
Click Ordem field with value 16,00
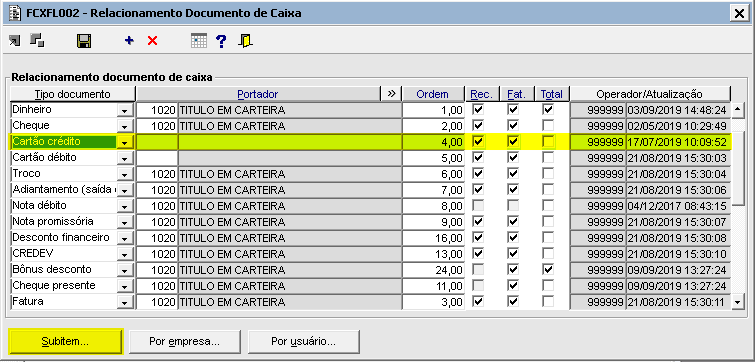pos(433,238)
